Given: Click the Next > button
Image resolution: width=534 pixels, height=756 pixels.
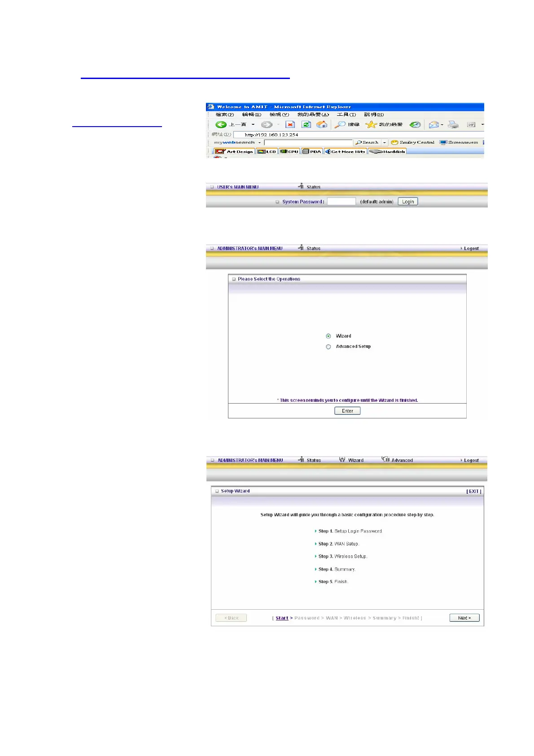Looking at the screenshot, I should click(464, 618).
